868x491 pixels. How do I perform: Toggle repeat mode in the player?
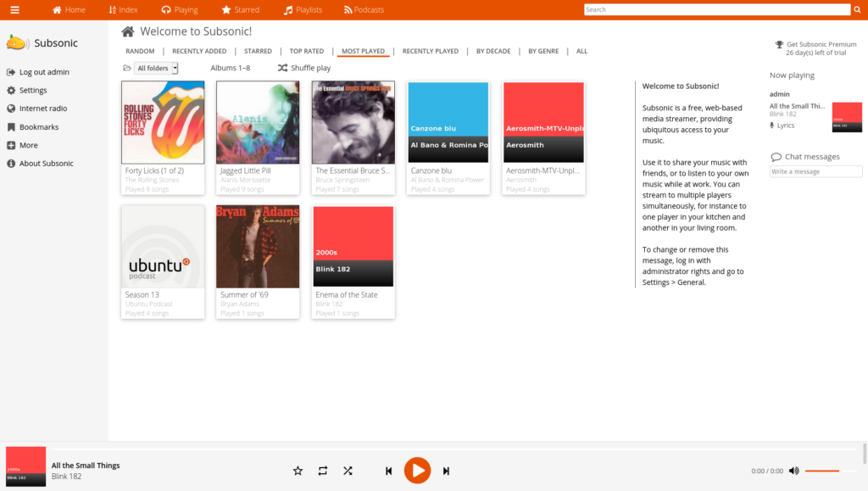(x=323, y=471)
